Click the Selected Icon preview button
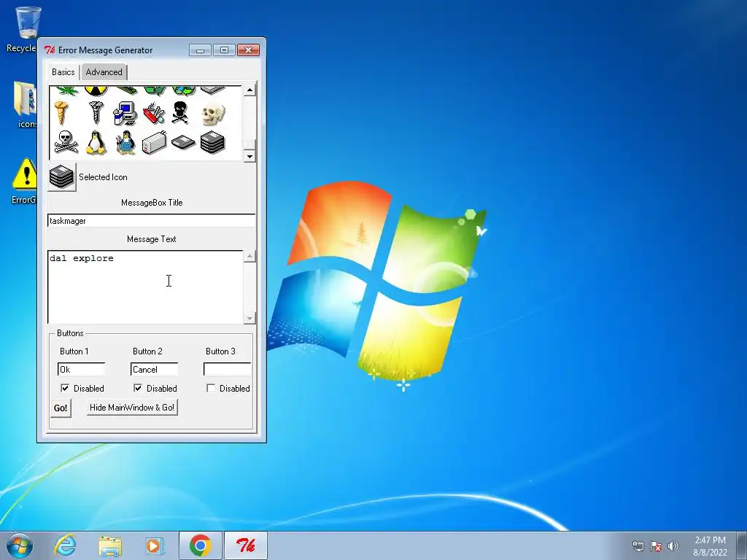Viewport: 747px width, 560px height. point(62,176)
